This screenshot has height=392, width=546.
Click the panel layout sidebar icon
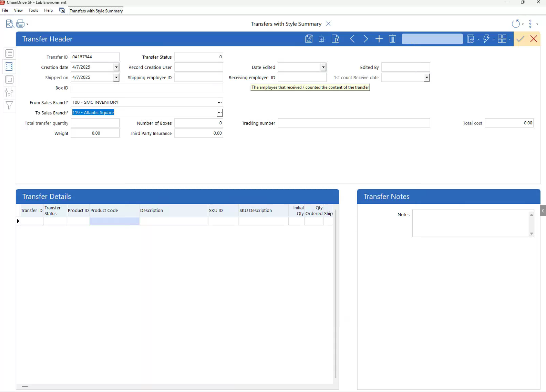[9, 80]
